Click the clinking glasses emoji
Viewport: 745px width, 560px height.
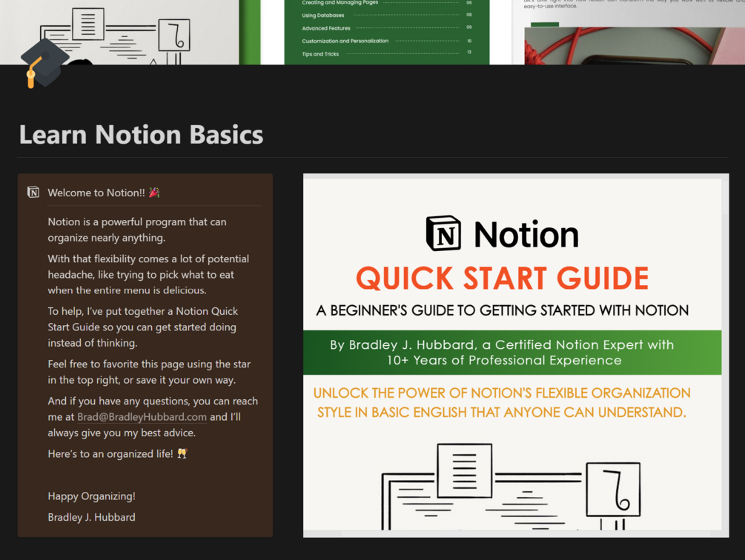(182, 453)
